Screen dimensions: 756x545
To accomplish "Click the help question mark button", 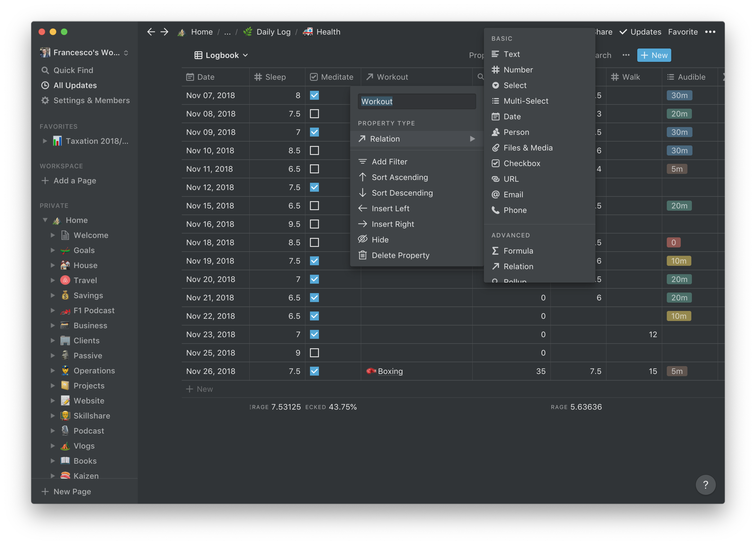I will 706,485.
